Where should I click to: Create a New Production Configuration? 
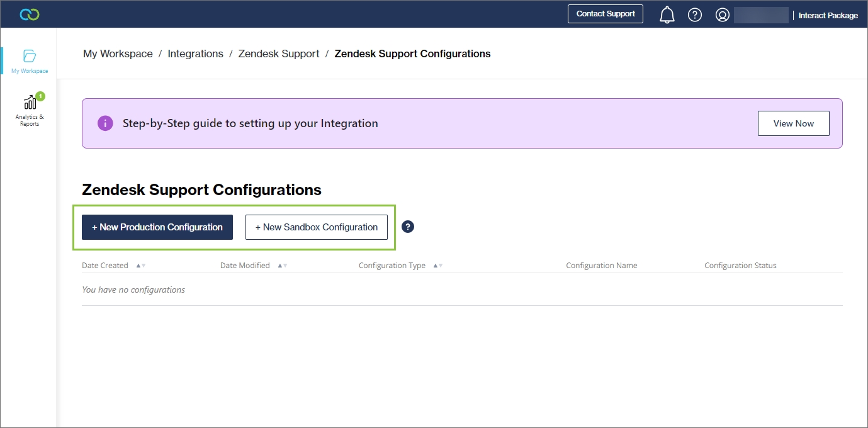pos(157,227)
